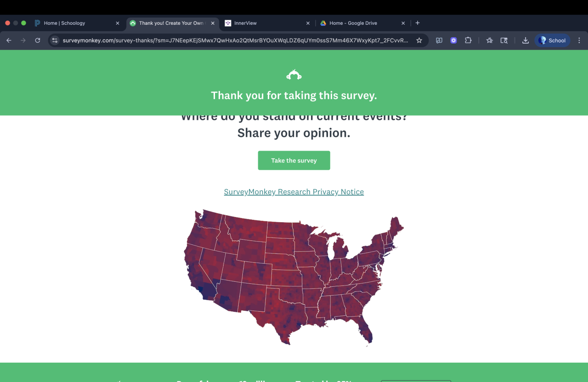Reload the current page
588x382 pixels.
point(38,40)
